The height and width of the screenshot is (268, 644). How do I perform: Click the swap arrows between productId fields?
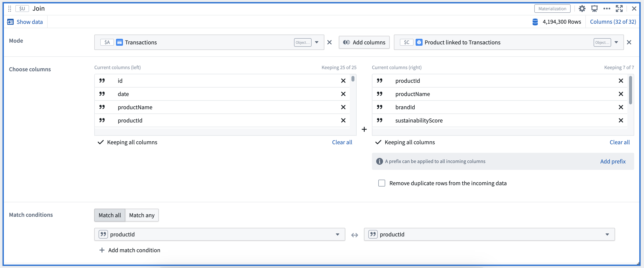pos(354,235)
